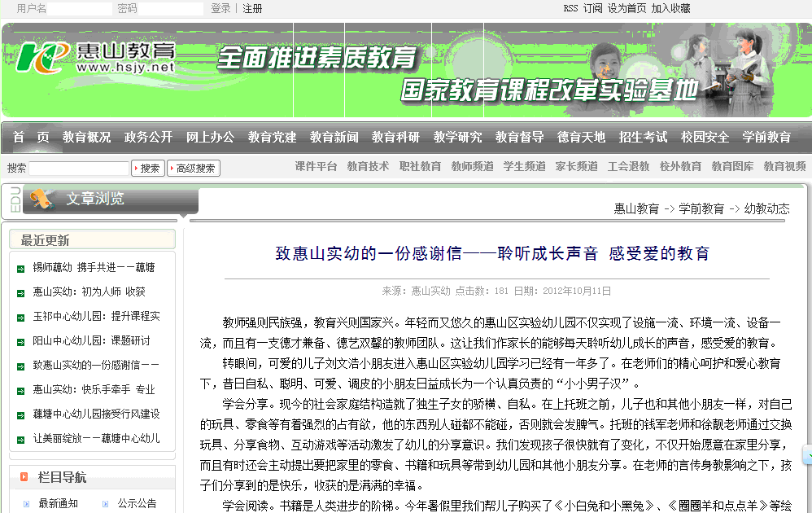Click into the search text box
The width and height of the screenshot is (812, 513).
pos(79,169)
